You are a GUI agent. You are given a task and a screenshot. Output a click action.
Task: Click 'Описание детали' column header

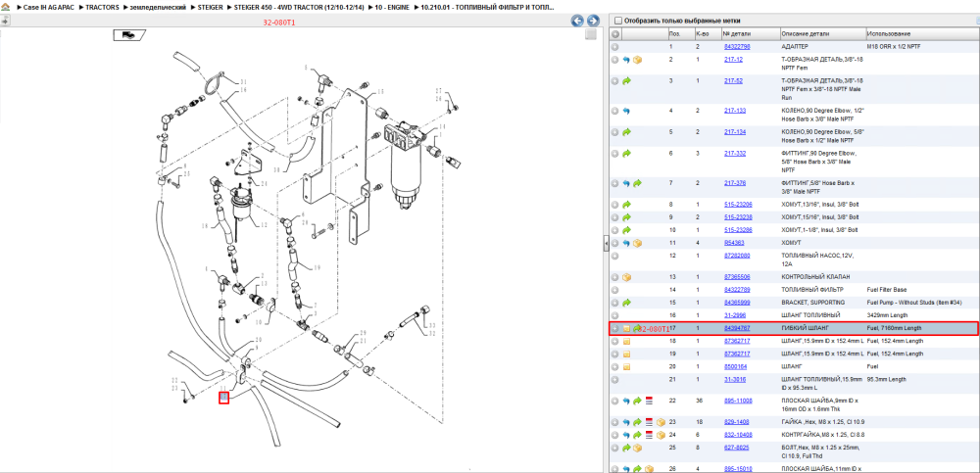(822, 33)
